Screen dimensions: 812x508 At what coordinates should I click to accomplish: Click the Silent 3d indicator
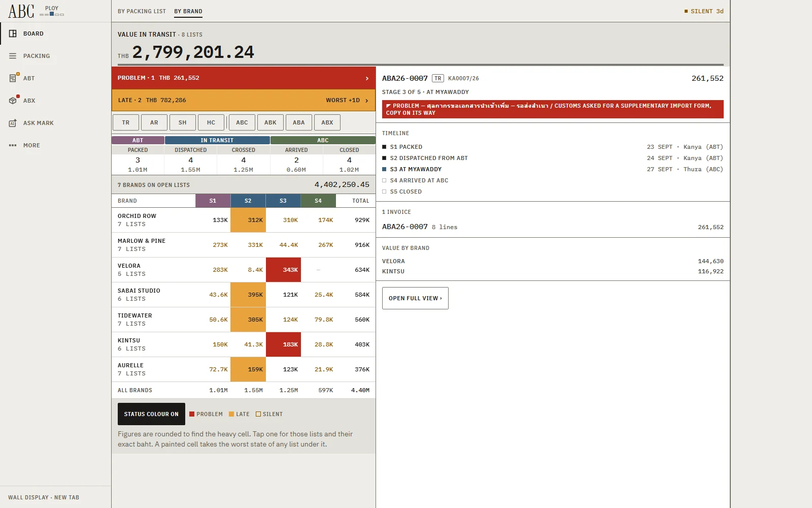pos(704,11)
